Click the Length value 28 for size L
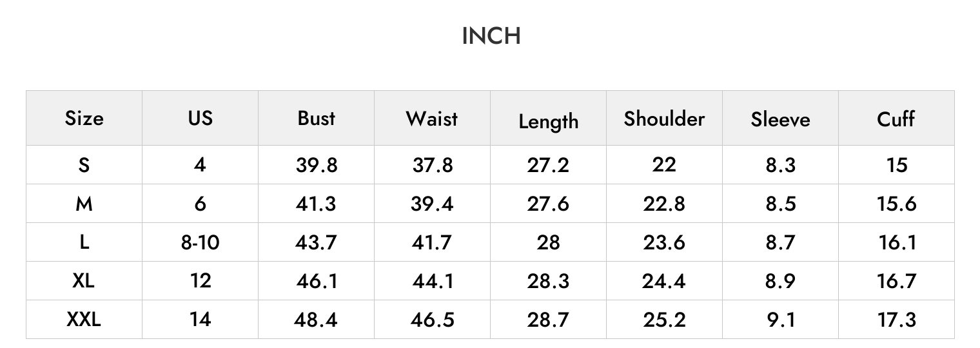Viewport: 980px width, 348px height. [x=548, y=242]
